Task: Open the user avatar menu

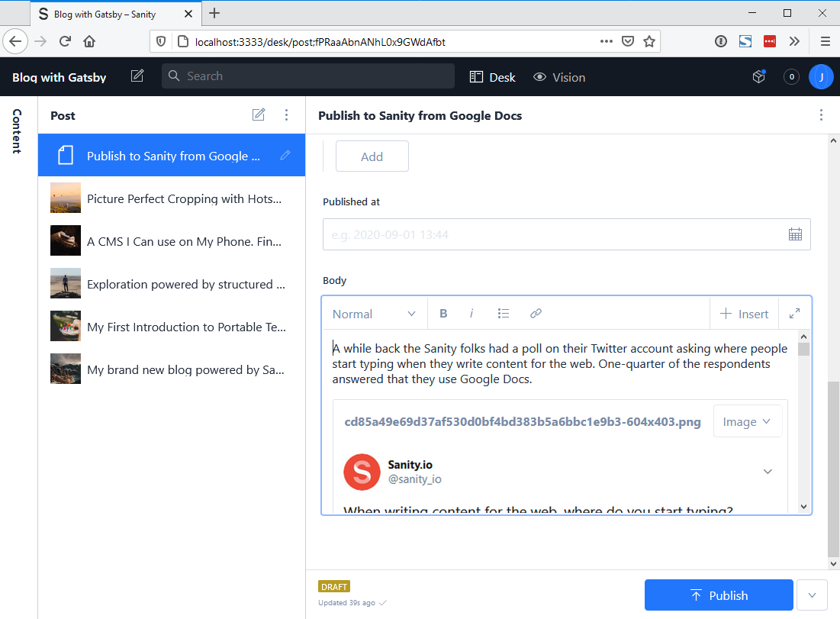Action: (x=821, y=76)
